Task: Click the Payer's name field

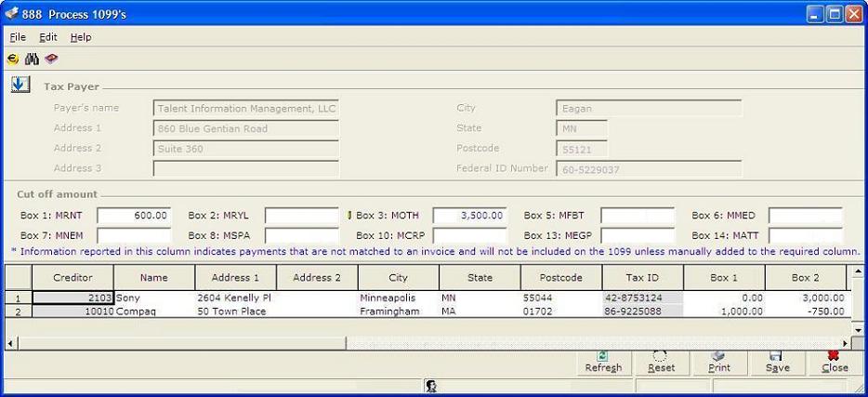Action: click(245, 109)
